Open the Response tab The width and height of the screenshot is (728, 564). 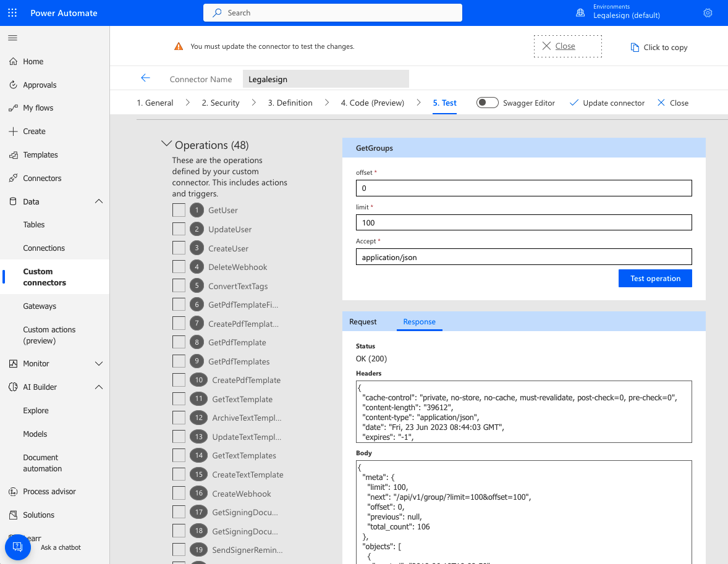419,322
